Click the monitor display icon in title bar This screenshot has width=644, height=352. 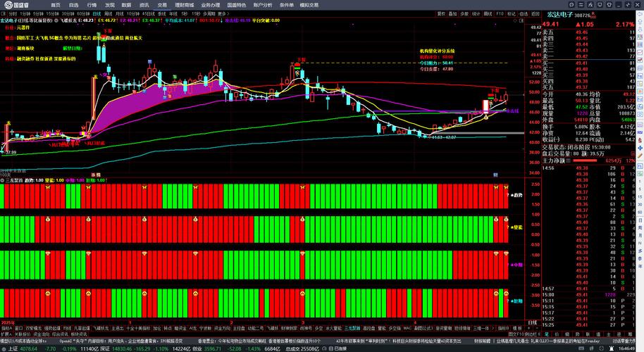coord(600,5)
